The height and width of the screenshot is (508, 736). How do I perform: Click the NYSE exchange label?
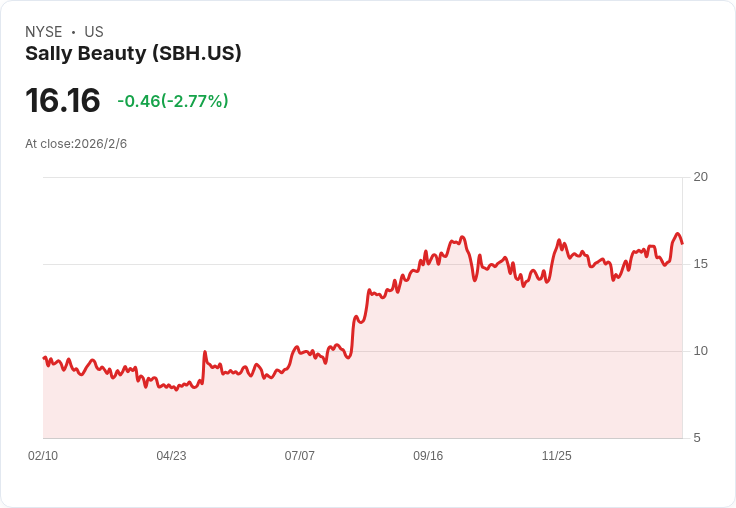(x=44, y=32)
